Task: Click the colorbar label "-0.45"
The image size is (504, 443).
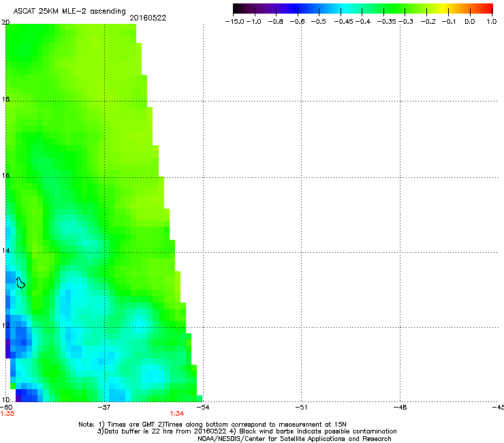Action: 344,22
